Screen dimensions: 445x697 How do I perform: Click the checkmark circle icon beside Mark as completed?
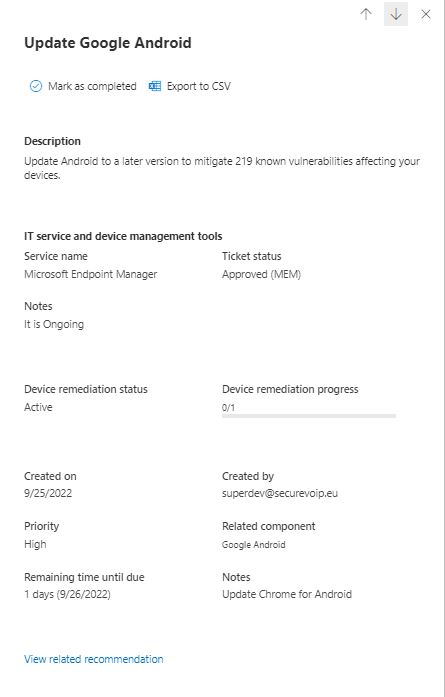[x=36, y=86]
